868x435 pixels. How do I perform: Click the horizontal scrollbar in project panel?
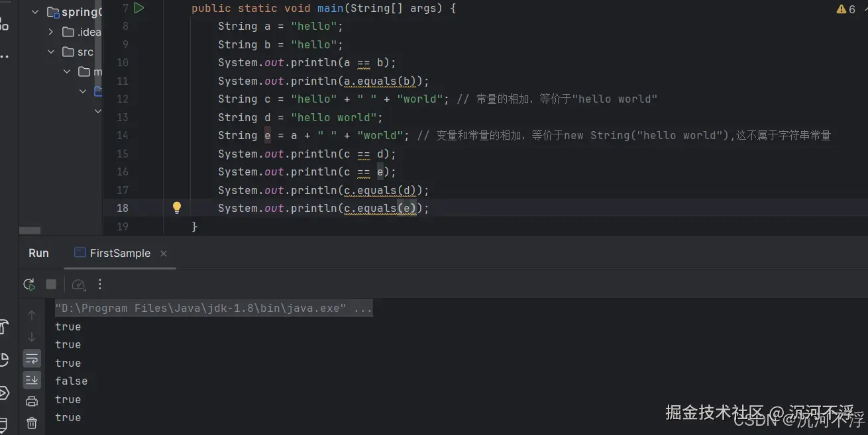[x=30, y=230]
